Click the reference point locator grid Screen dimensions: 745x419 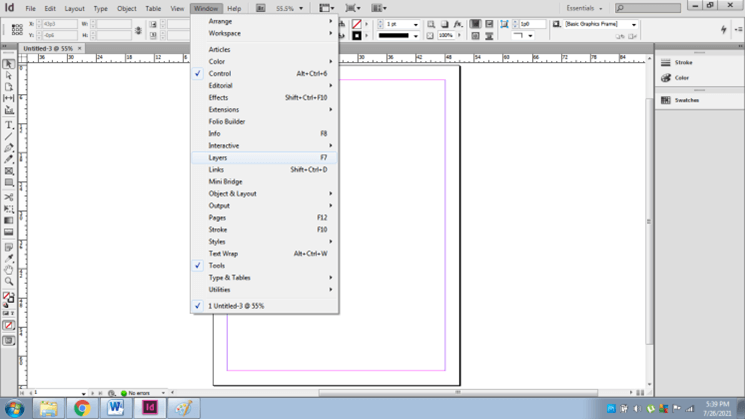coord(17,29)
